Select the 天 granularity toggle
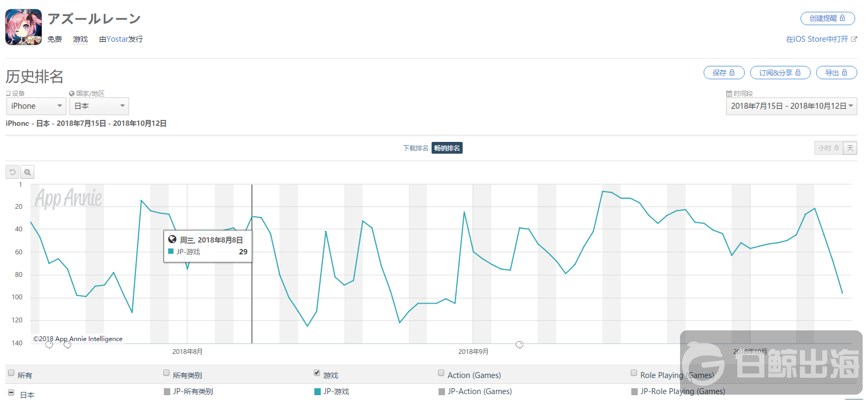This screenshot has height=400, width=868. tap(850, 148)
